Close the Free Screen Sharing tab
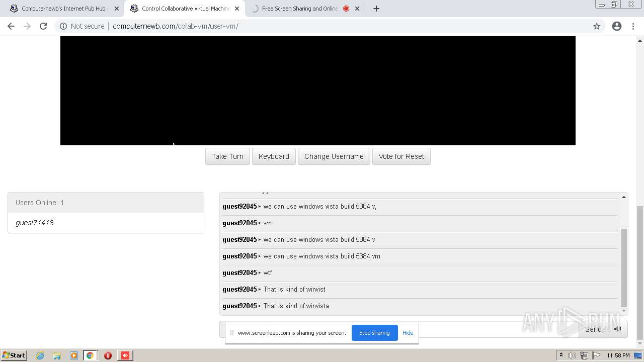Image resolution: width=644 pixels, height=362 pixels. pyautogui.click(x=357, y=9)
